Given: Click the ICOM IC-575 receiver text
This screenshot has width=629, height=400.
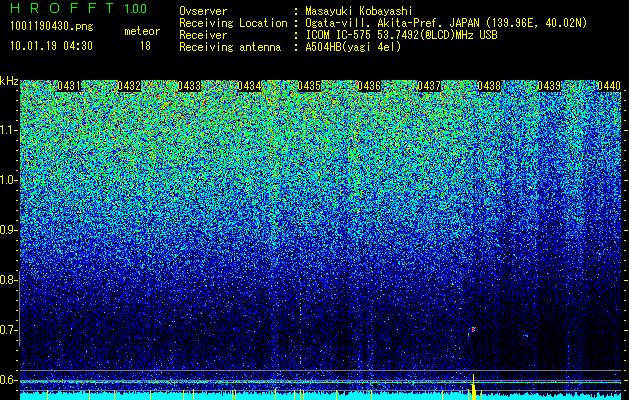Looking at the screenshot, I should click(401, 35).
